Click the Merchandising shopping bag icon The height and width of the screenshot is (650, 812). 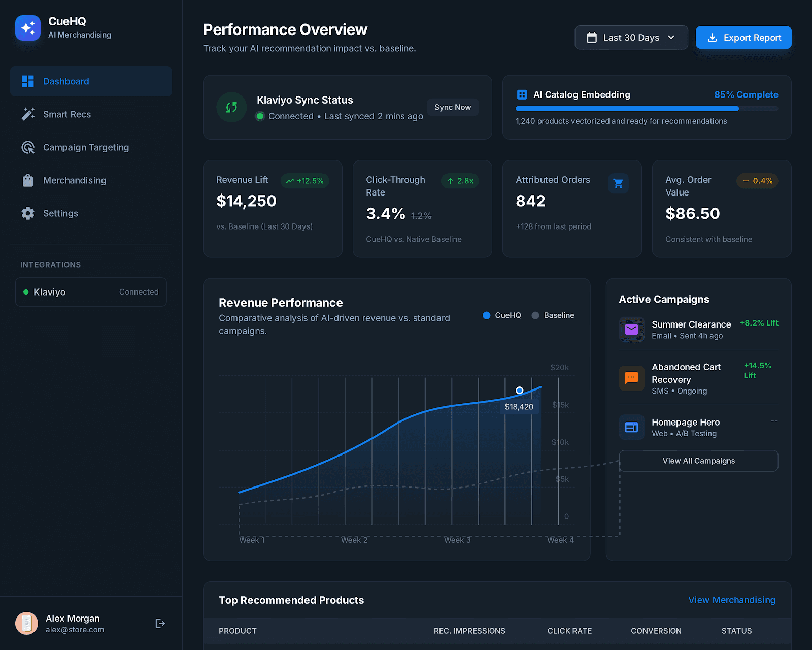[x=28, y=180]
